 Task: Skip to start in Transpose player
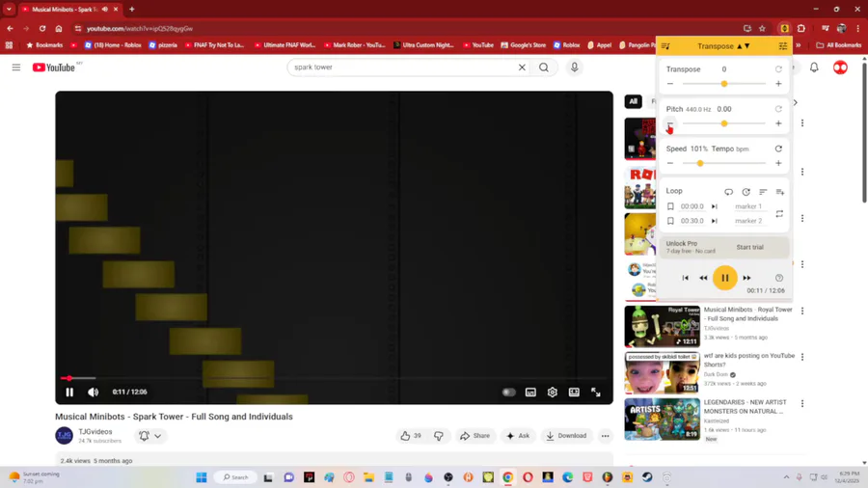tap(686, 278)
